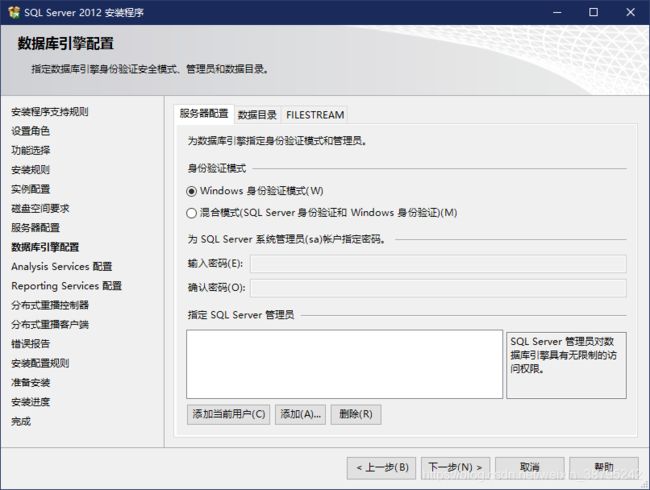The width and height of the screenshot is (650, 490).
Task: Click 服务器配置 step in sidebar
Action: click(x=36, y=228)
